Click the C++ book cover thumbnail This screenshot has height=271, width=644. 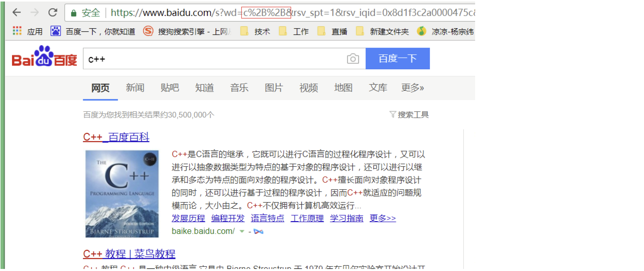click(122, 194)
